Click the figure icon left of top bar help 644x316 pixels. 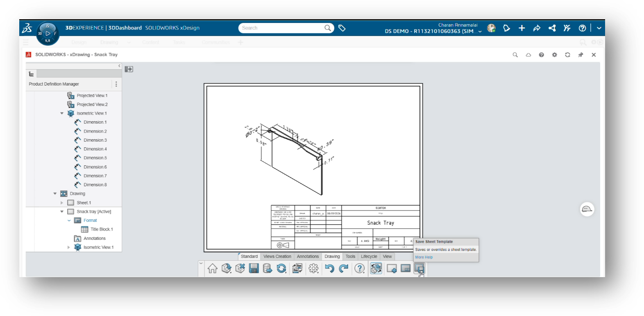[567, 28]
